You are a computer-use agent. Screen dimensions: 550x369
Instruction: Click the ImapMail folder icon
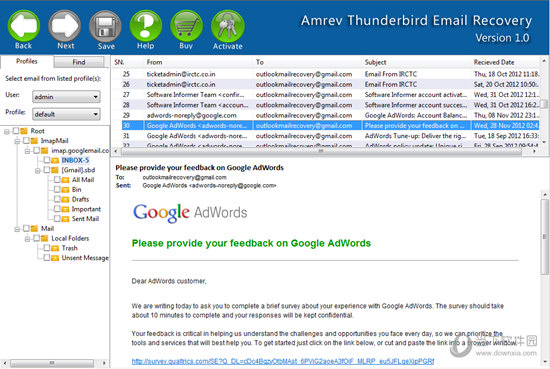coord(34,141)
